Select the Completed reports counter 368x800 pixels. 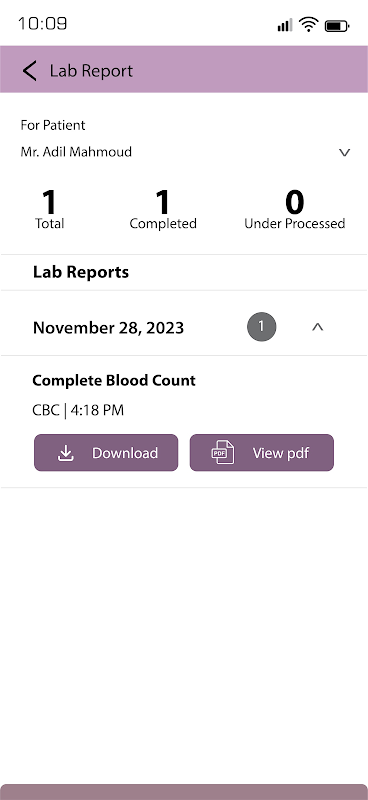(x=163, y=210)
